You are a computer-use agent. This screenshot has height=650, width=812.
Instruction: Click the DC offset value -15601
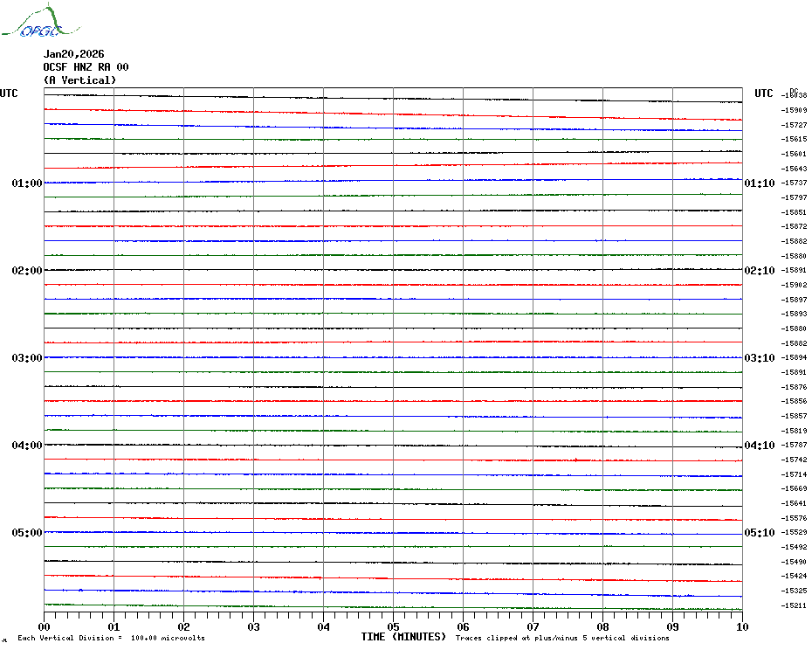[794, 154]
